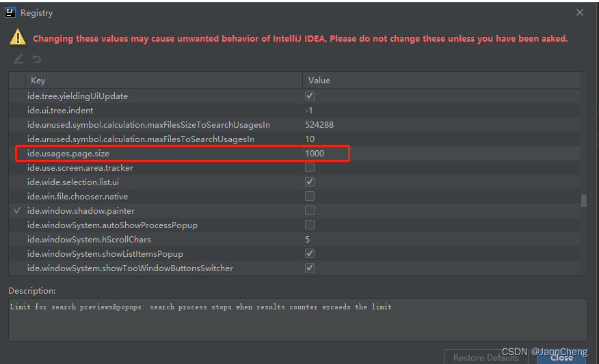This screenshot has height=364, width=599.
Task: Toggle ide.windowSystem.showTooWindowButtonsSwitcher checkbox
Action: point(310,268)
